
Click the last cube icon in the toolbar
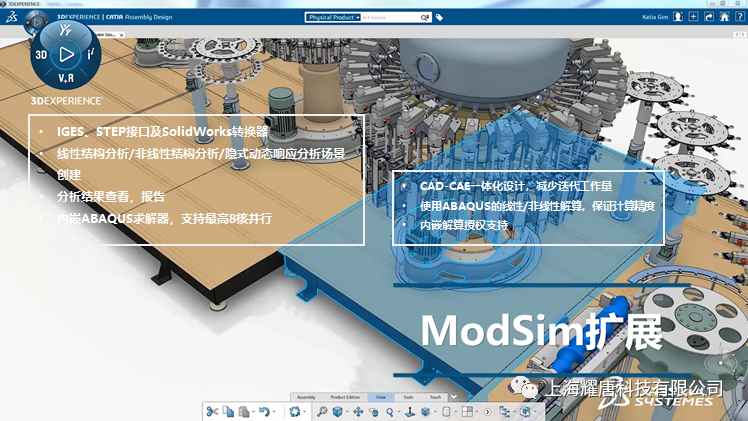(525, 411)
